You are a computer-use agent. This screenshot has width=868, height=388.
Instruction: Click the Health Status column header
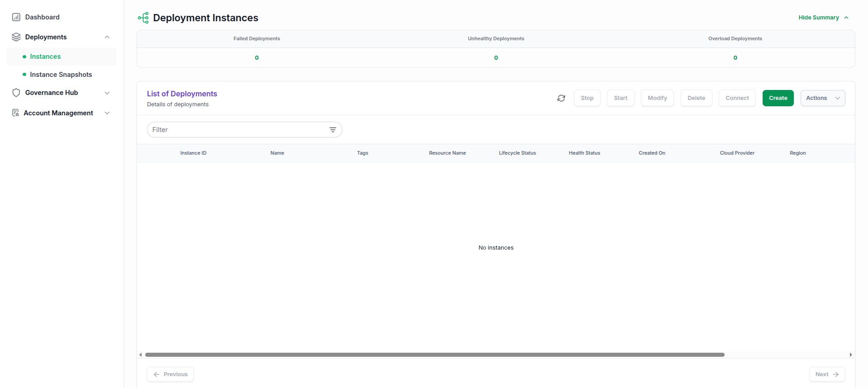point(584,153)
